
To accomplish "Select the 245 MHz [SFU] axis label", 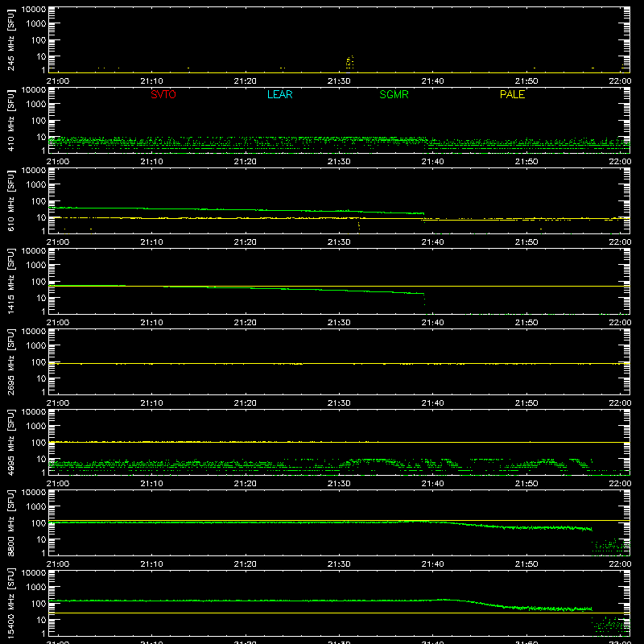I will click(x=10, y=39).
